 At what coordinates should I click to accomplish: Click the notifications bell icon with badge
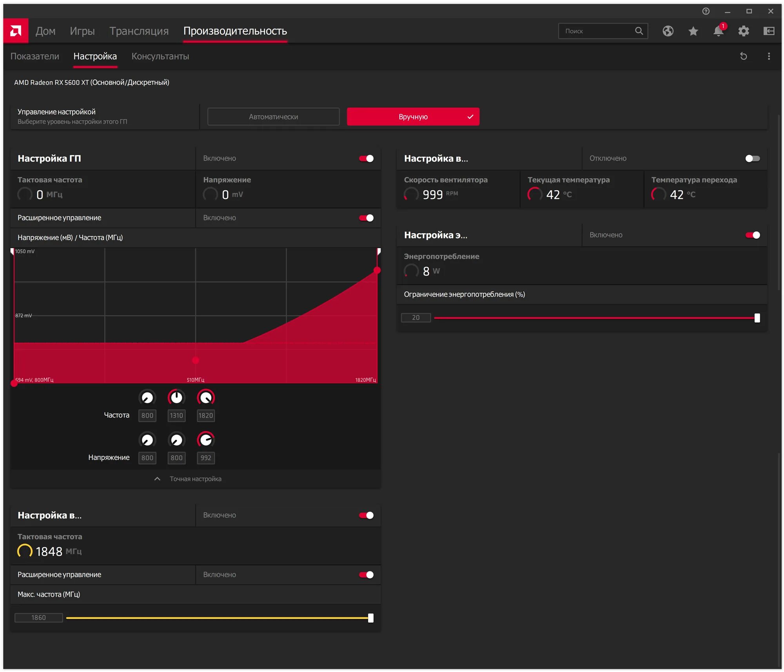point(718,31)
